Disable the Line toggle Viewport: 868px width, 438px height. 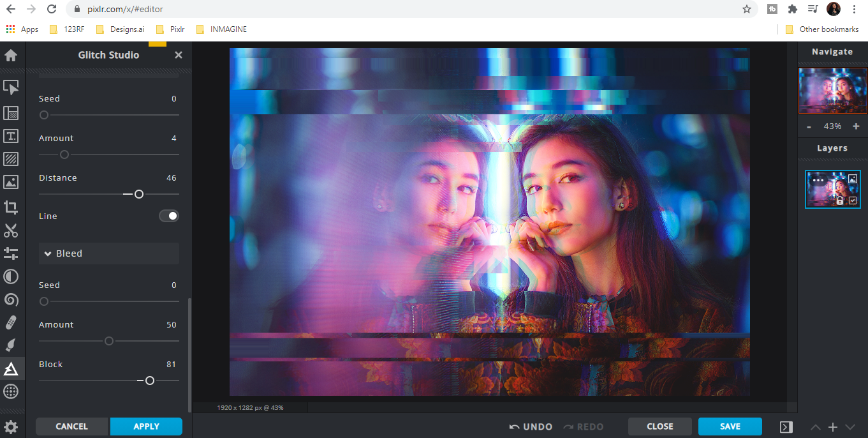[x=168, y=216]
